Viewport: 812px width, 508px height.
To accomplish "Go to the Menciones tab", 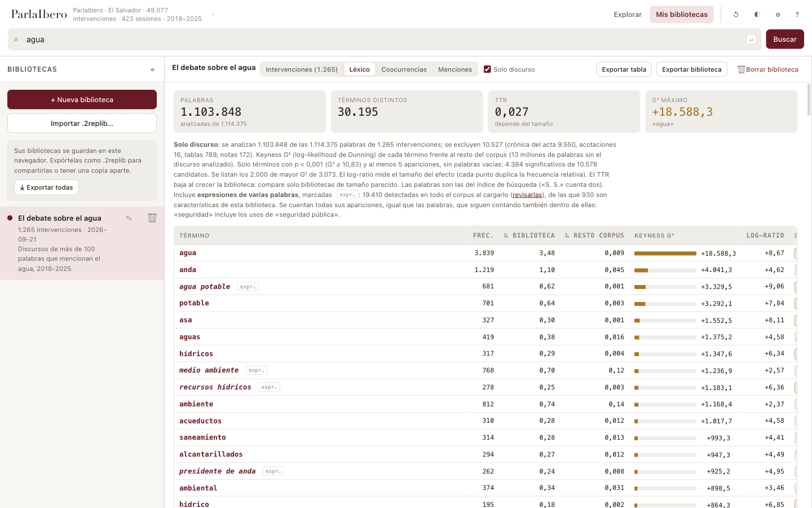I will tap(455, 69).
